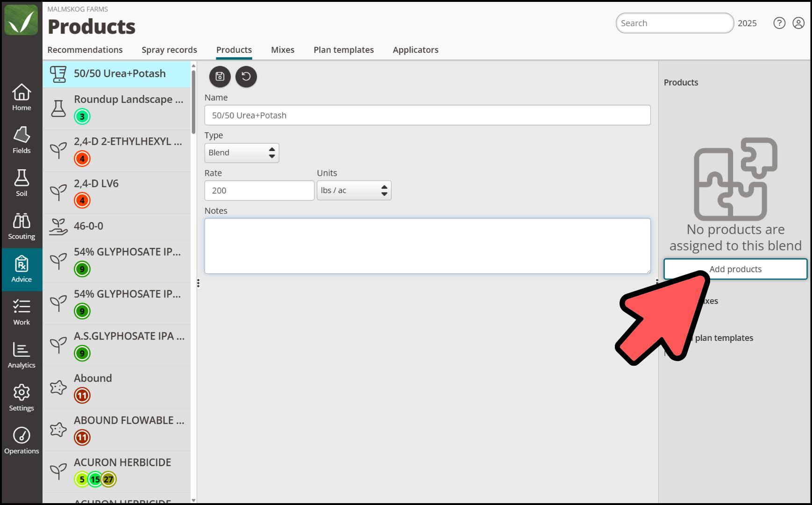Screen dimensions: 812x505
Task: Open the Home section in sidebar
Action: click(21, 97)
